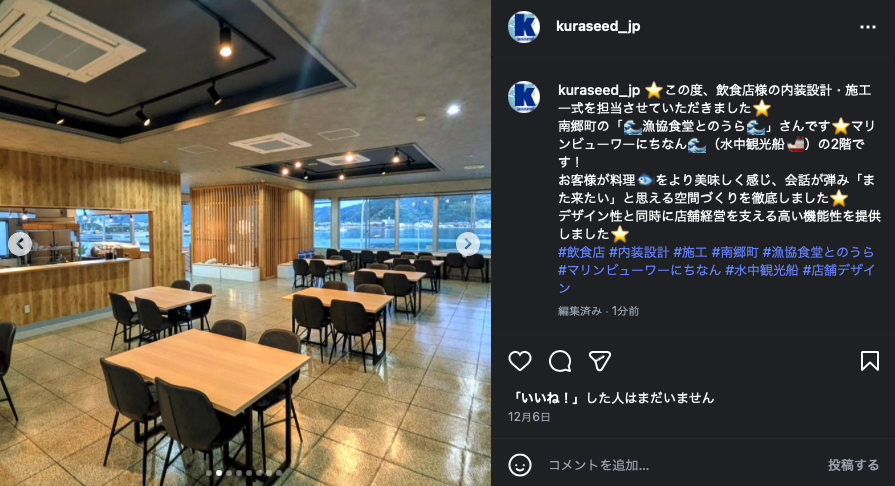Screen dimensions: 895x486
Task: Click the kuraseed_jp avatar beside the caption
Action: (523, 97)
